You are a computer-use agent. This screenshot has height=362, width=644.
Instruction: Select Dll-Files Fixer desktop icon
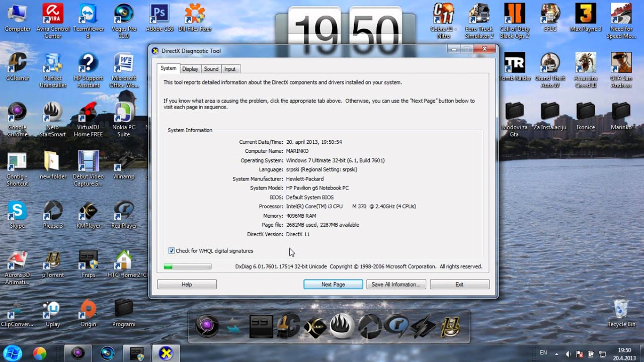195,18
